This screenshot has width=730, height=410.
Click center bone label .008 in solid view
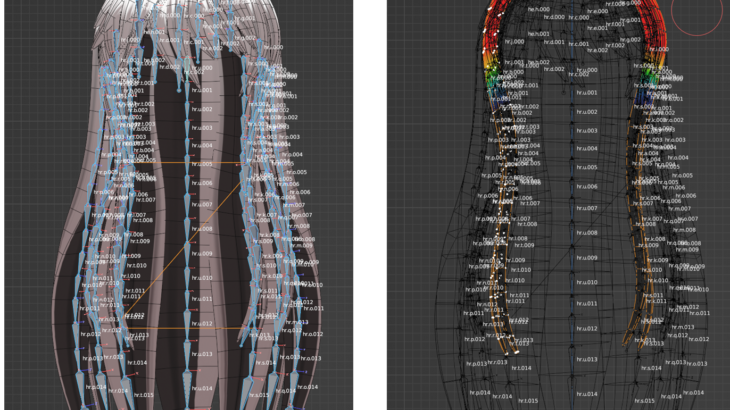(x=202, y=229)
